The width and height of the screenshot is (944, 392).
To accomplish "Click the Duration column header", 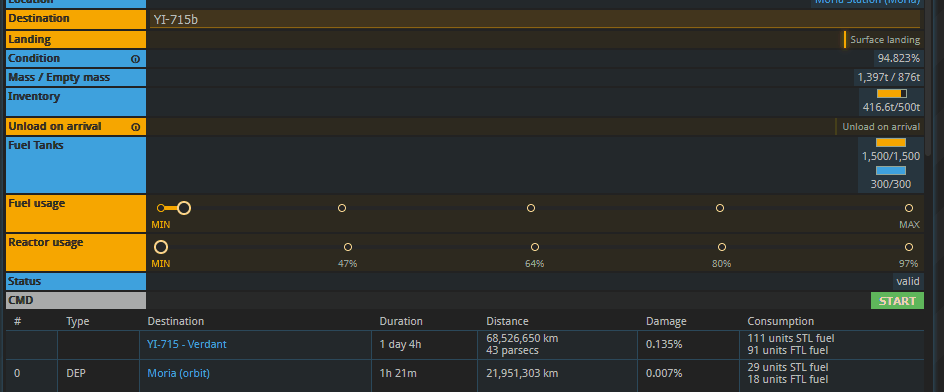I will pyautogui.click(x=401, y=322).
